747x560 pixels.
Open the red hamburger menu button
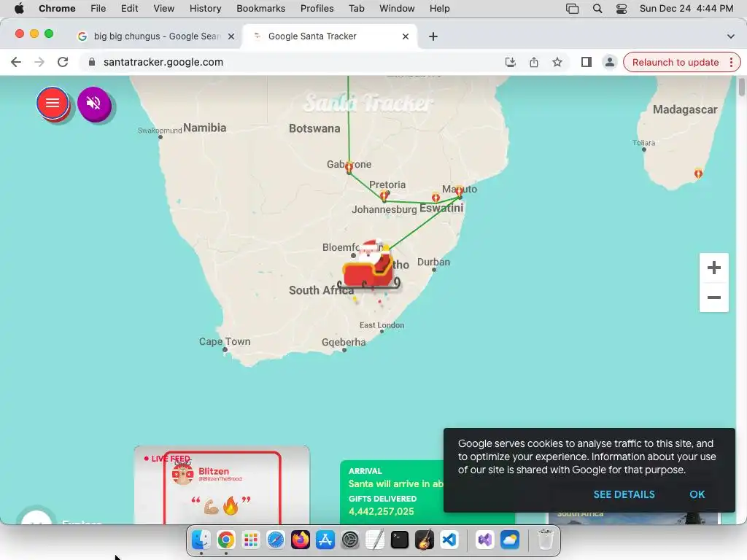click(53, 103)
